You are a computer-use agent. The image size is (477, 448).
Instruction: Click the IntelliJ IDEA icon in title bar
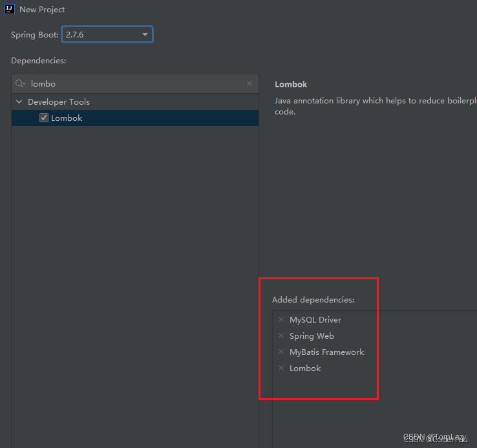(10, 9)
